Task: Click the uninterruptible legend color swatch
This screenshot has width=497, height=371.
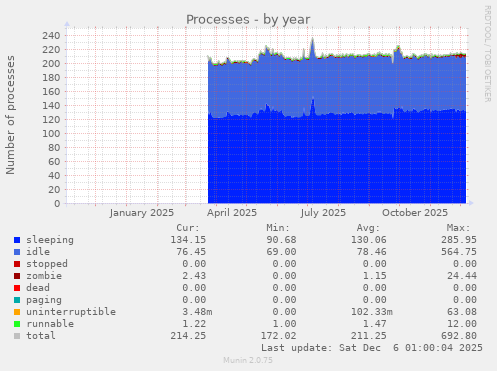Action: (17, 312)
